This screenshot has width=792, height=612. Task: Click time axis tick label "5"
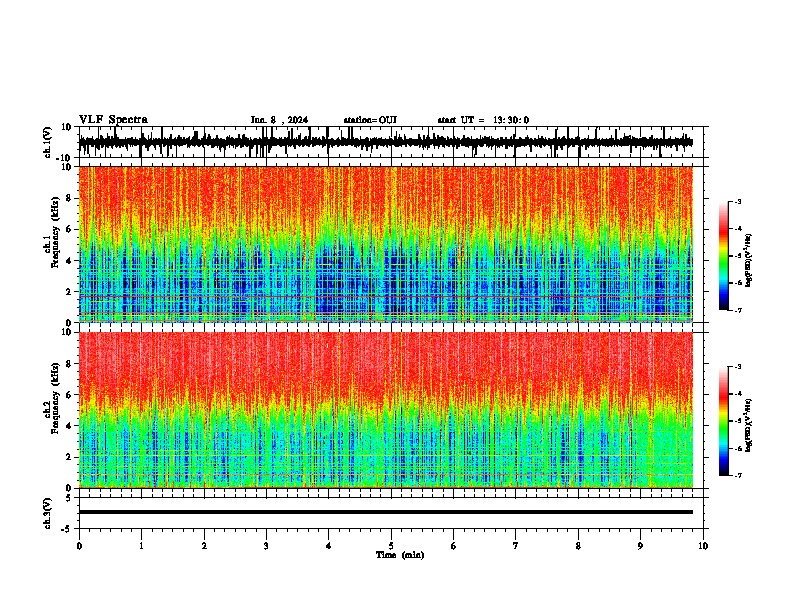tap(391, 546)
